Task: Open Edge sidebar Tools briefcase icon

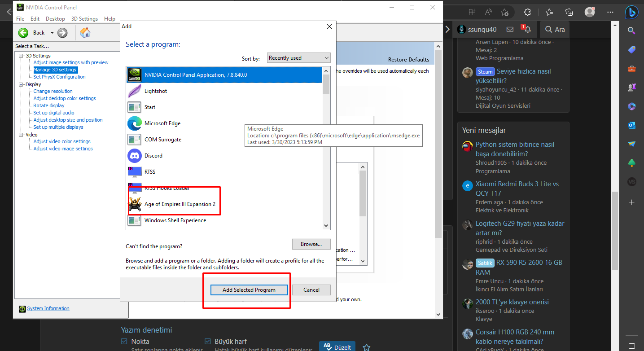Action: point(631,69)
